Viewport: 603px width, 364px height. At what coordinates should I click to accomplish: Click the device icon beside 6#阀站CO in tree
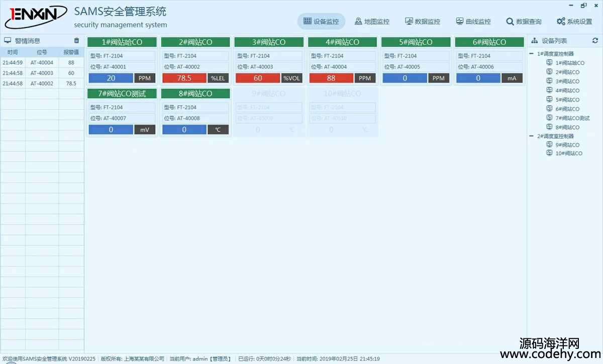[x=549, y=109]
